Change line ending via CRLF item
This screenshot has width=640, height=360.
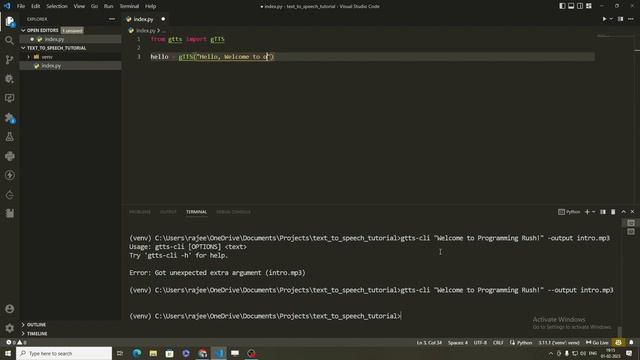point(498,342)
